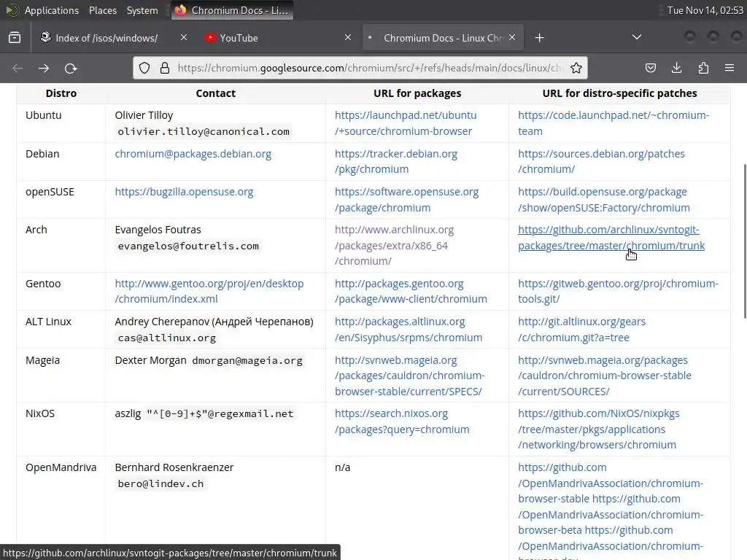Open sources.debian.org patches link
Image resolution: width=747 pixels, height=560 pixels.
click(601, 161)
